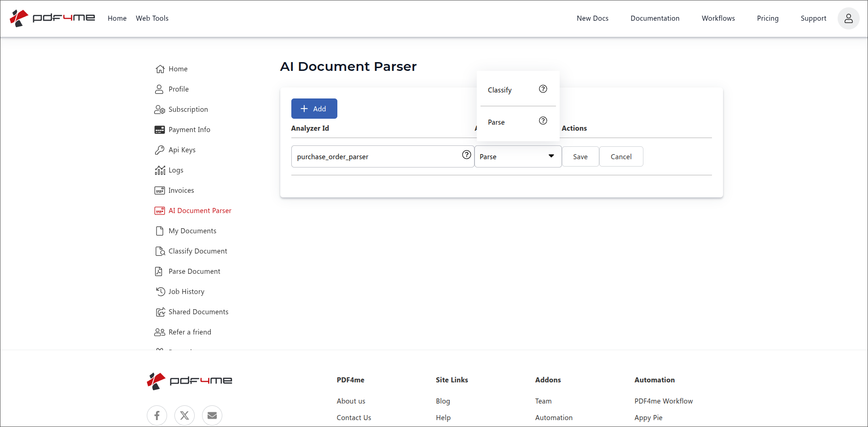Click the Job History clock icon
The width and height of the screenshot is (868, 427).
point(160,292)
